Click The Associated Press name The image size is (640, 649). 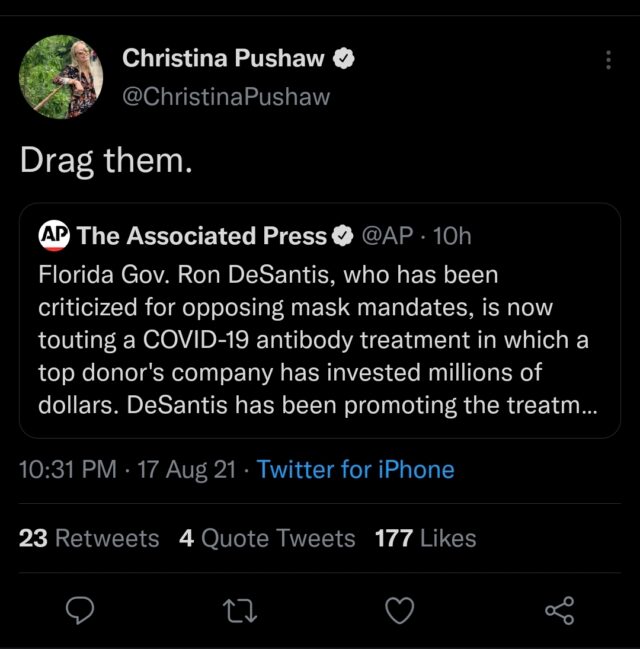(x=202, y=236)
